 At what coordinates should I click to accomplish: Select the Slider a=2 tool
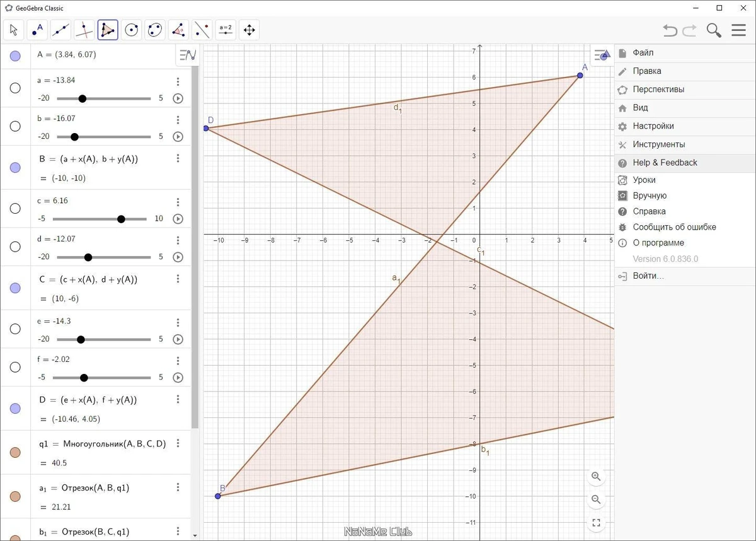(225, 30)
